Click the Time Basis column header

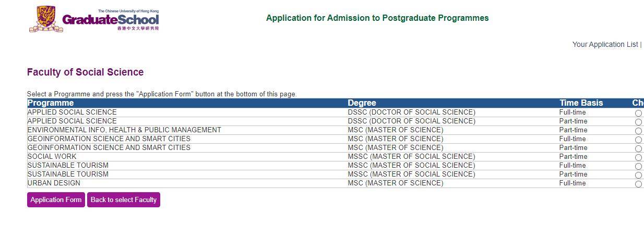581,103
